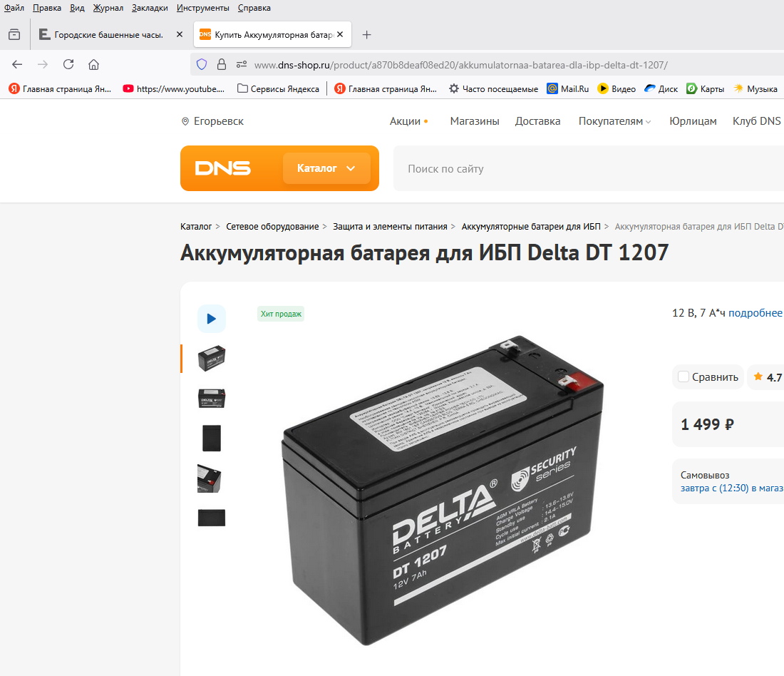Image resolution: width=784 pixels, height=676 pixels.
Task: Expand the Покупателям menu
Action: [614, 121]
